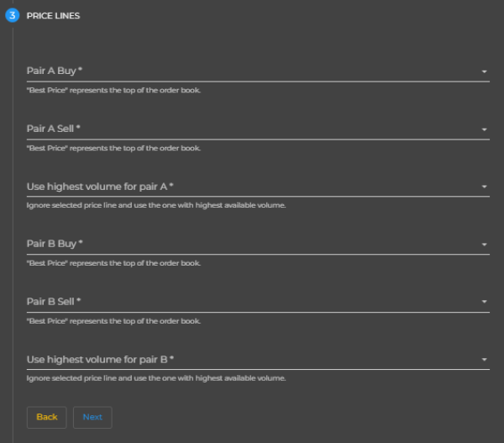Viewport: 504px width, 443px height.
Task: Click the down arrow on Pair B Buy
Action: [484, 245]
